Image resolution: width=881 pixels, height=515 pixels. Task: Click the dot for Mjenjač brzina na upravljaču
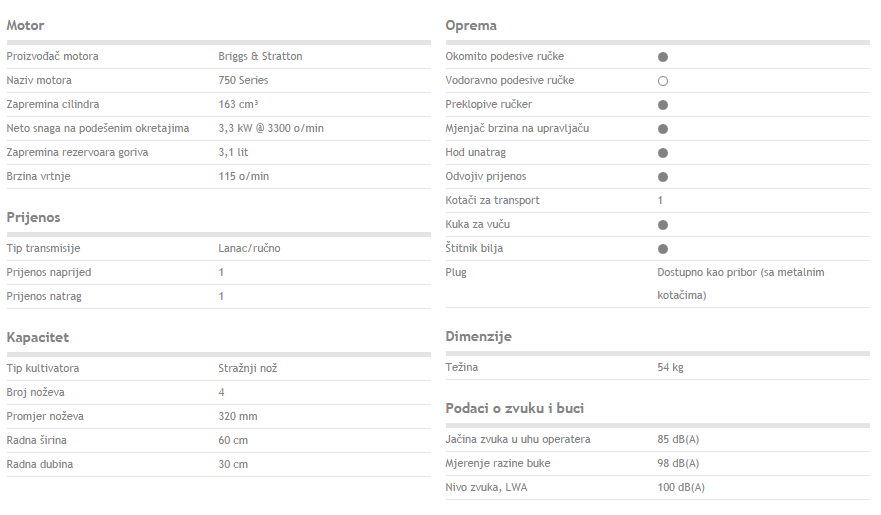tap(663, 129)
